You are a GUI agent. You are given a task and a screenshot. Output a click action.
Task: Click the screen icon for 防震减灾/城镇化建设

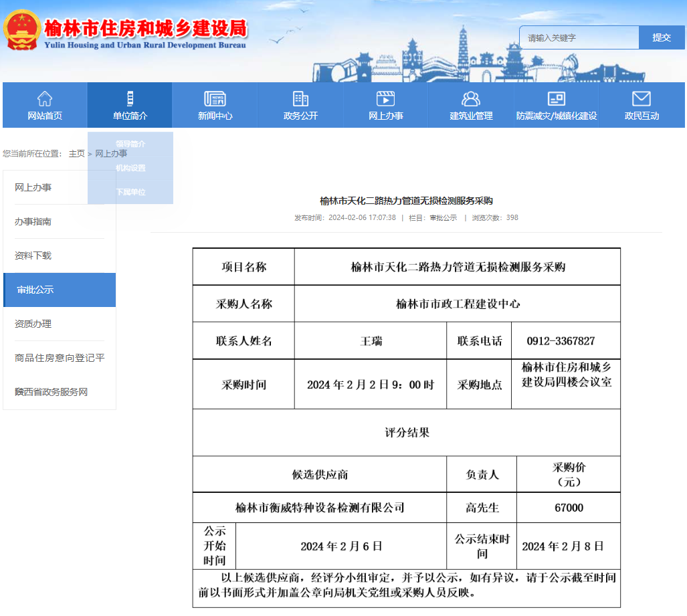557,98
